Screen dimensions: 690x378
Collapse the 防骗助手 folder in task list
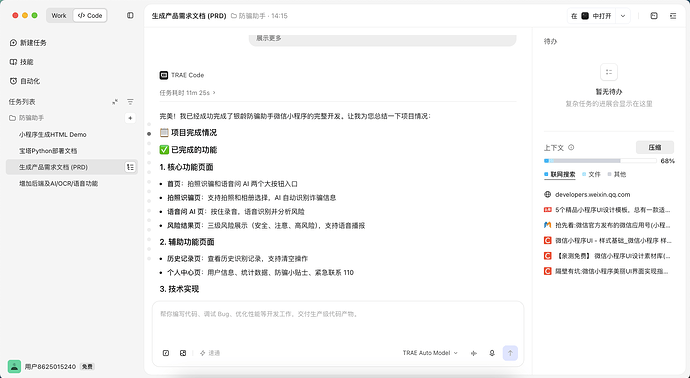(26, 118)
